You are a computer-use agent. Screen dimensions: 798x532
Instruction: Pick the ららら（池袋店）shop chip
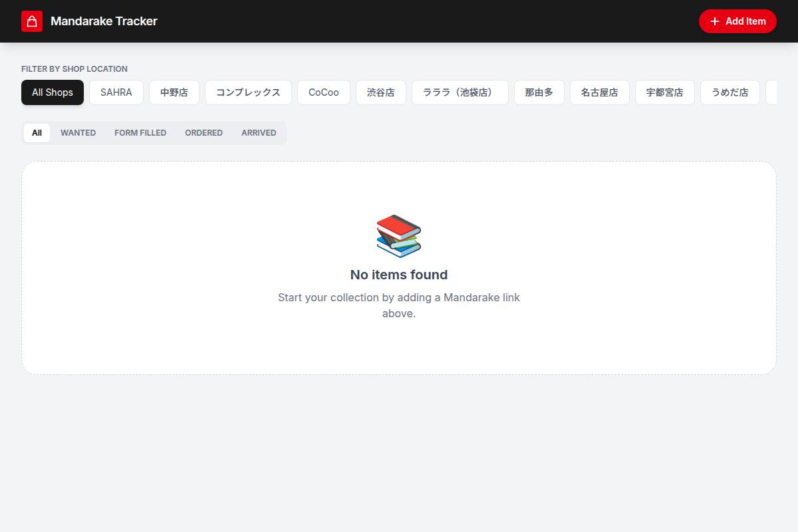[460, 92]
